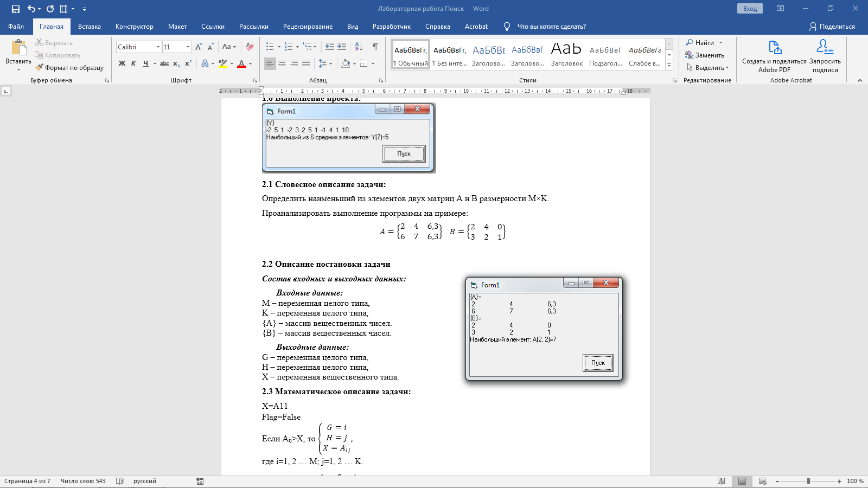Switch to the Конструктор tab
868x488 pixels.
tap(134, 27)
